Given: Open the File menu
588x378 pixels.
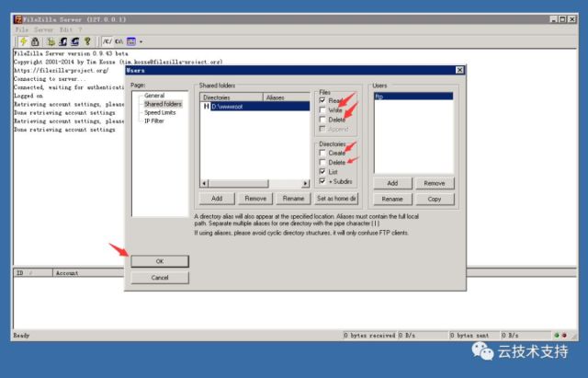Looking at the screenshot, I should (22, 29).
